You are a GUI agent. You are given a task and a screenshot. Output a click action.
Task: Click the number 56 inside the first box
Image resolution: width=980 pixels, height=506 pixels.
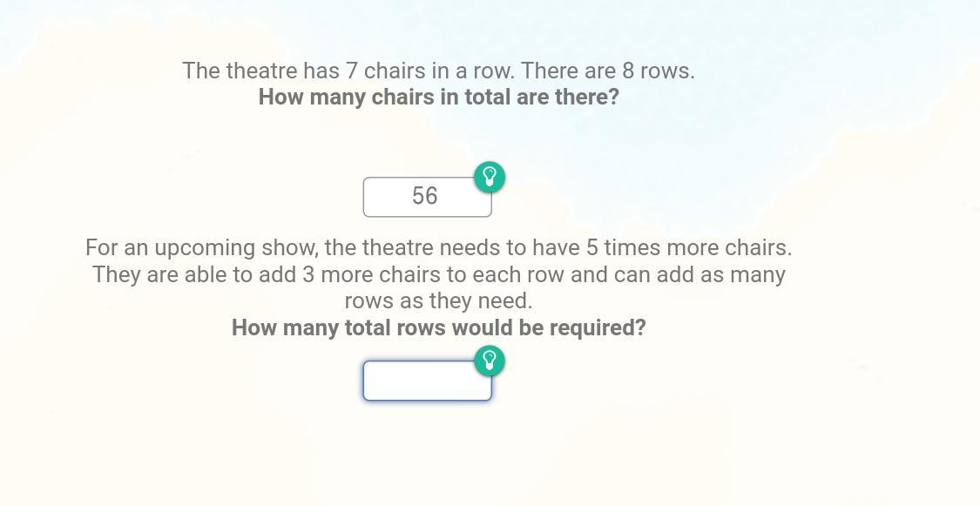coord(425,196)
